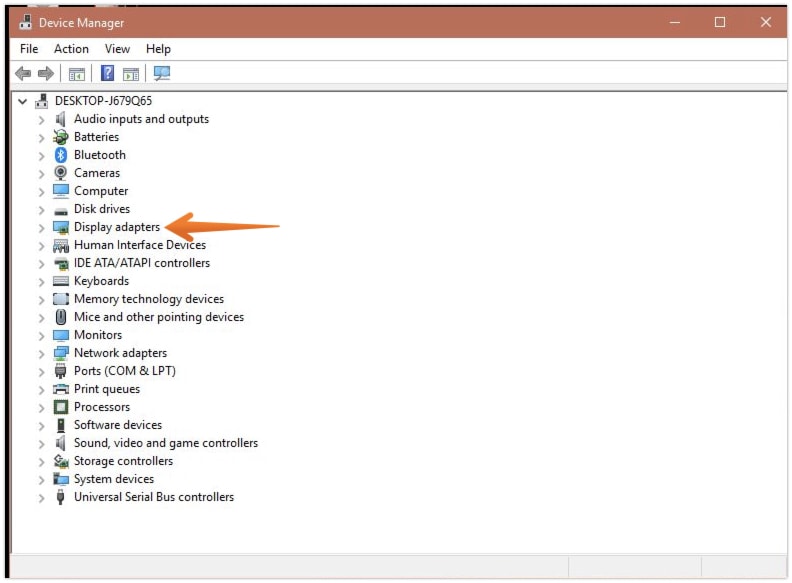Click the Forward arrow toolbar icon
792x583 pixels.
[45, 74]
